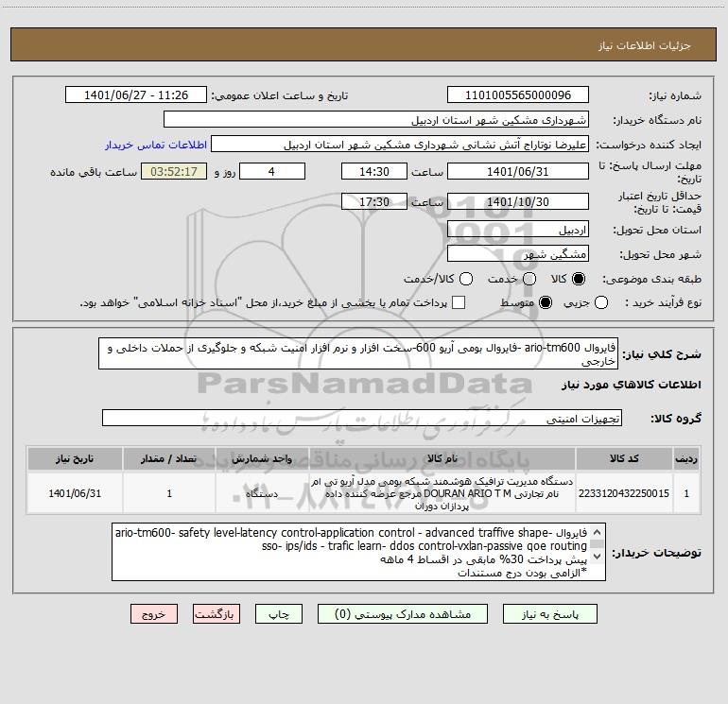Viewport: 728px width, 704px height.
Task: Click the اطلاعات کالاهای مورد نیاز heading
Action: click(631, 385)
